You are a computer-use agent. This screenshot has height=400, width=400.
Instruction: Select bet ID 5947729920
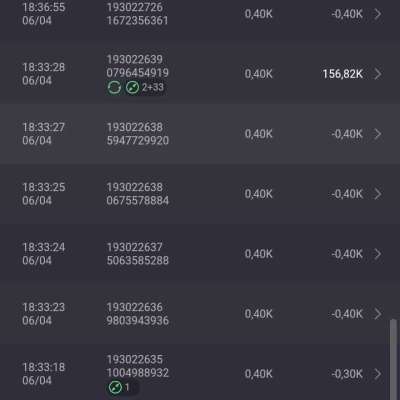pyautogui.click(x=138, y=141)
